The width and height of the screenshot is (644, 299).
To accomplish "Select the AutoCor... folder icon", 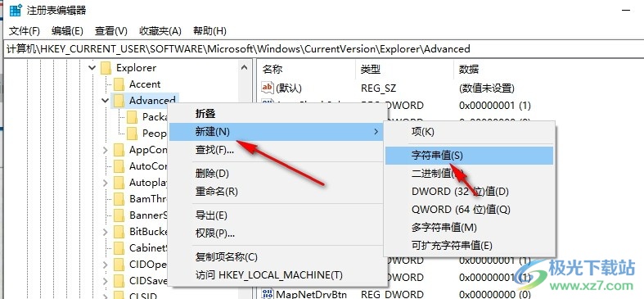I will [x=119, y=166].
